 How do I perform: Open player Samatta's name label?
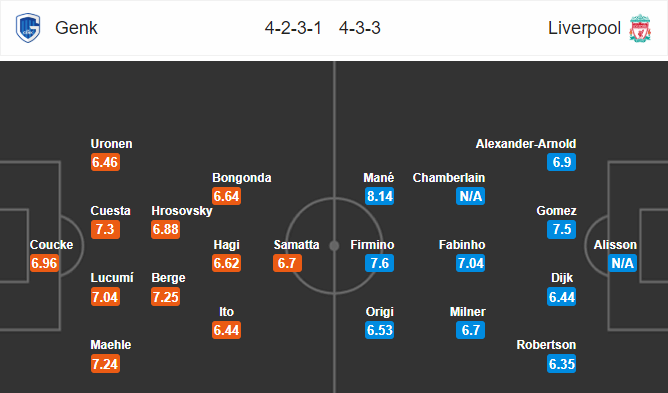pos(296,245)
